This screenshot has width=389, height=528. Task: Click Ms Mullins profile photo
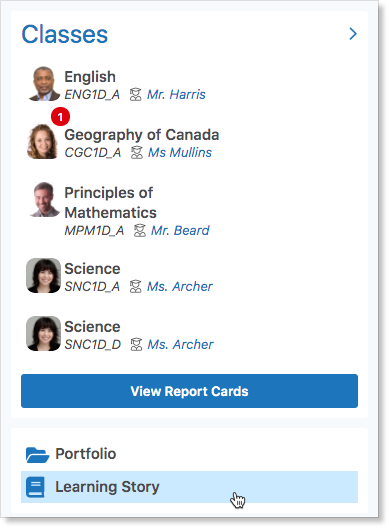pyautogui.click(x=42, y=141)
